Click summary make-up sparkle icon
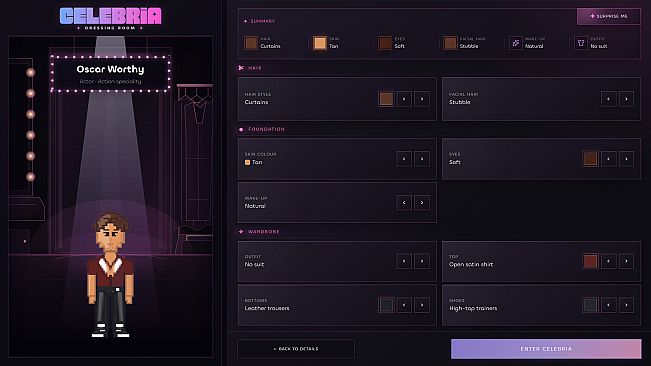Viewport: 651px width, 366px height. [516, 43]
